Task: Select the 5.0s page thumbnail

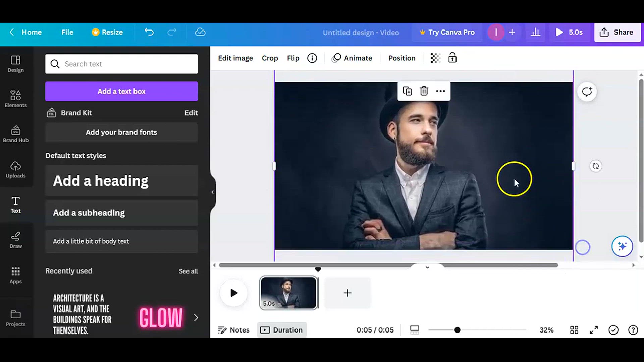Action: point(288,293)
